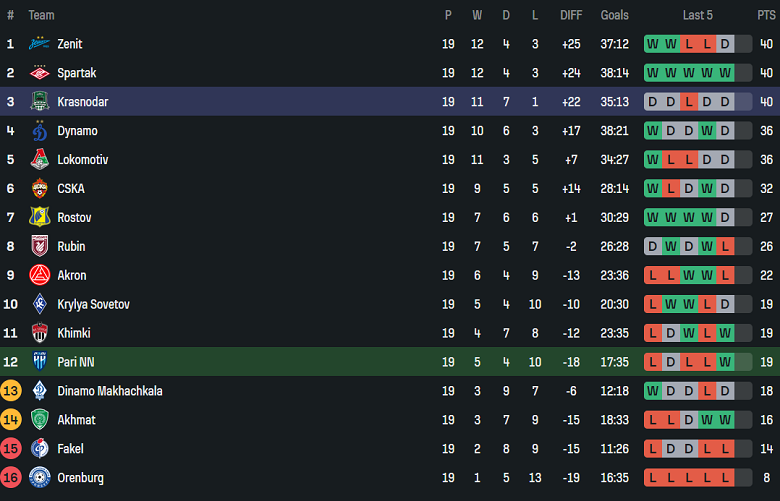Sort standings by DIFF column header
This screenshot has height=501, width=780.
coord(571,15)
